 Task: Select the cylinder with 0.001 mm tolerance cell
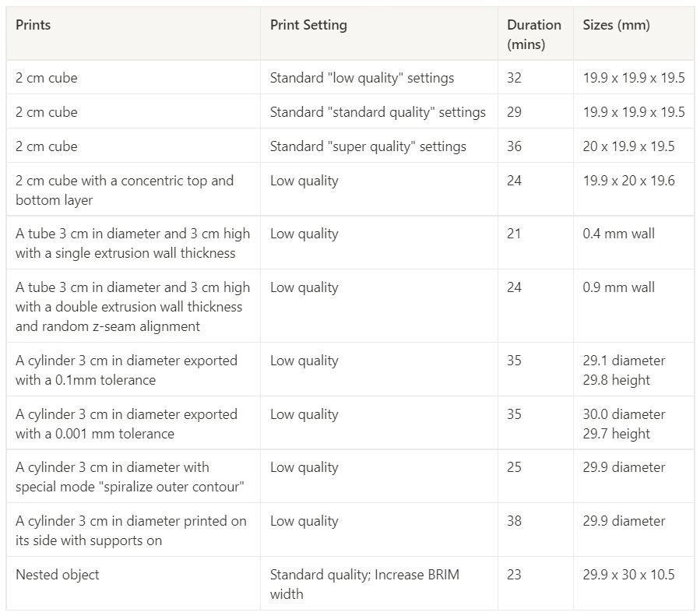[126, 424]
